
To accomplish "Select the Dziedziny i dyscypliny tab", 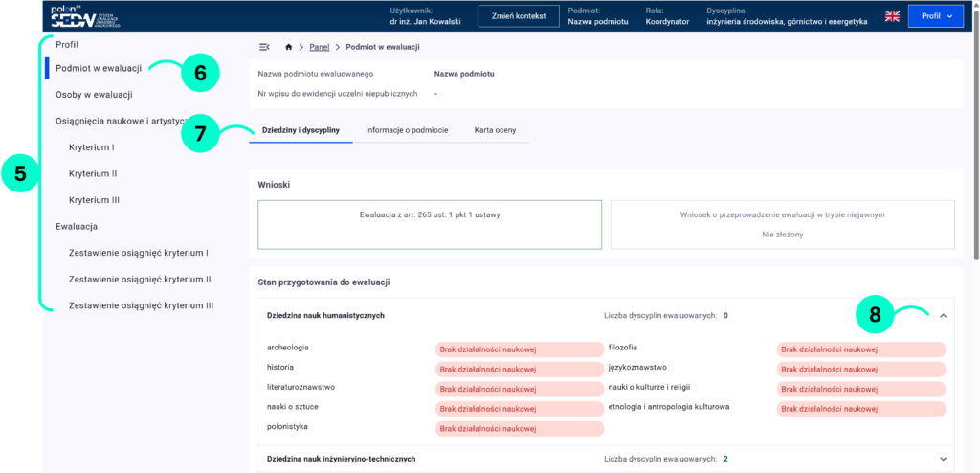I will 301,129.
